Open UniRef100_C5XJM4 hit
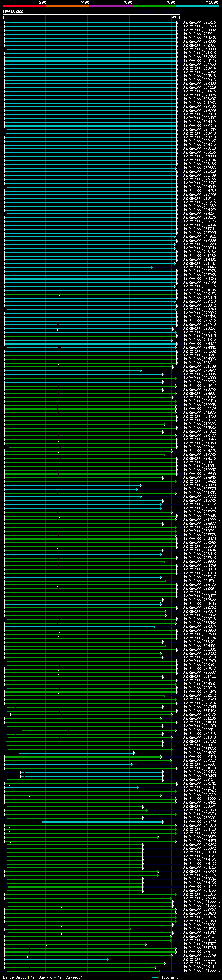Screen dimensions: 222x980 [x=199, y=967]
